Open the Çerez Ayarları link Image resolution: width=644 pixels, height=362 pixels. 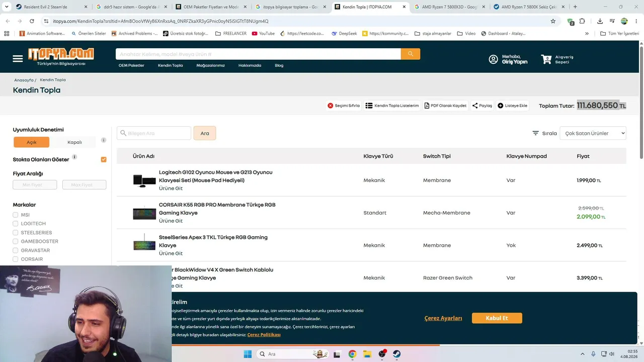tap(443, 318)
